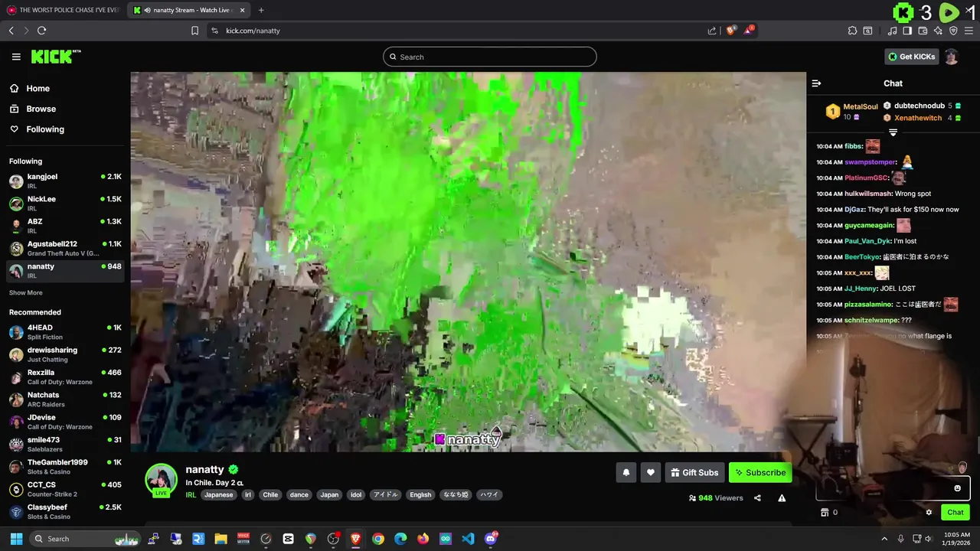Viewport: 980px width, 551px height.
Task: Open recommended channel CCT_CS
Action: [65, 489]
